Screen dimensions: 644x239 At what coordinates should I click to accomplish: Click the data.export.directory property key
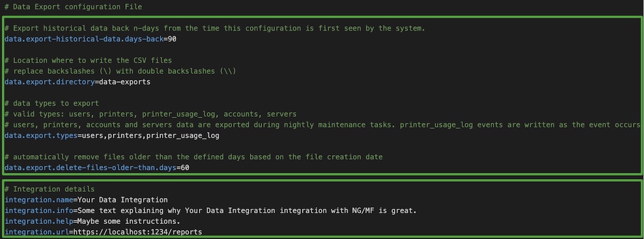coord(50,82)
